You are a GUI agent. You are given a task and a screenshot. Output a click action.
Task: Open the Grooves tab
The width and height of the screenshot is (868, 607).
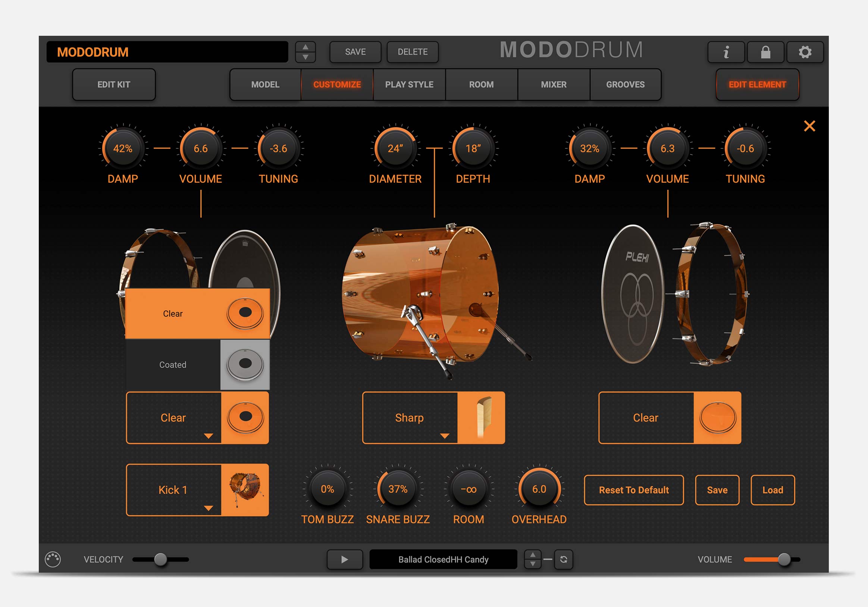coord(625,85)
